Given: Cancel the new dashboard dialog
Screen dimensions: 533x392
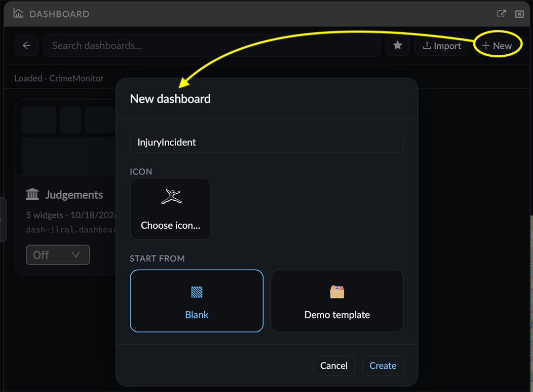Looking at the screenshot, I should (334, 365).
